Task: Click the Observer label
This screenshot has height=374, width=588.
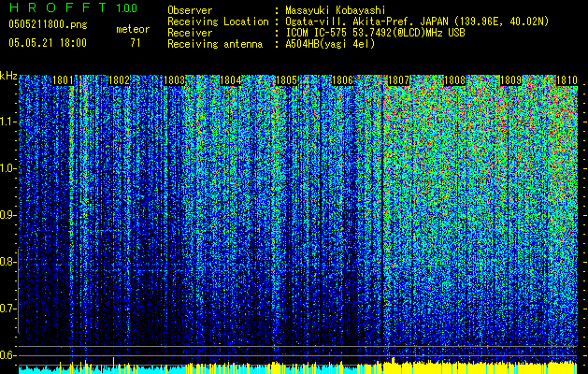Action: tap(190, 10)
